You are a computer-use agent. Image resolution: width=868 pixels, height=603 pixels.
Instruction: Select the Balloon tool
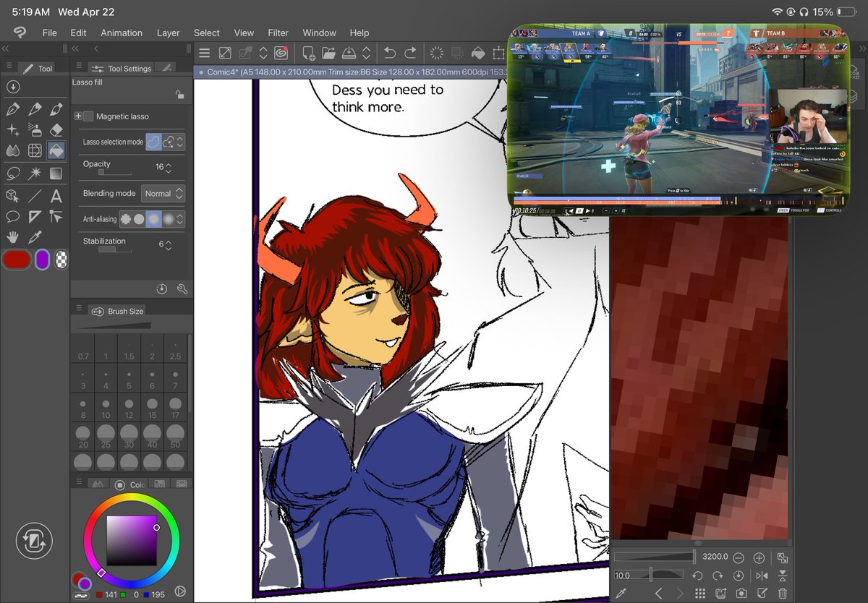pos(12,216)
